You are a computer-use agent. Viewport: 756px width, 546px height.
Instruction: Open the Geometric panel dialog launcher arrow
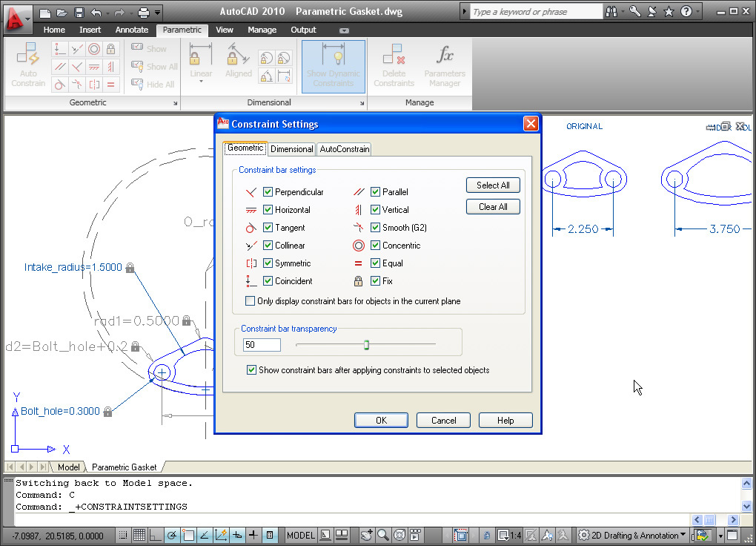click(175, 103)
